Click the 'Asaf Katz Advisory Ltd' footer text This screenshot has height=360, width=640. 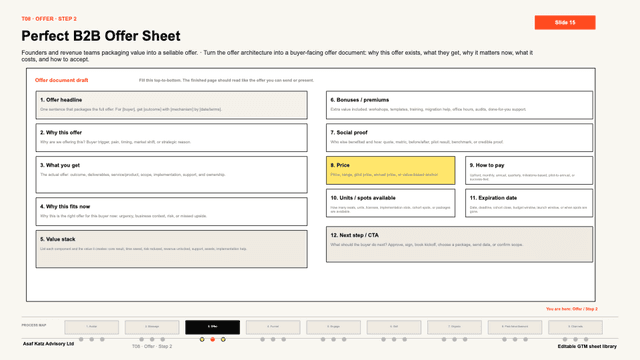pos(48,344)
